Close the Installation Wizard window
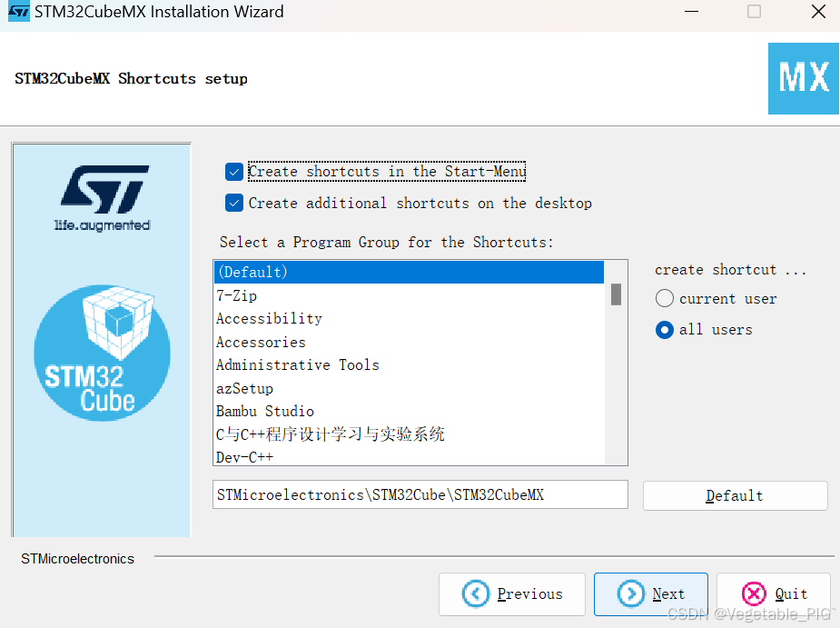This screenshot has width=840, height=628. (x=818, y=11)
